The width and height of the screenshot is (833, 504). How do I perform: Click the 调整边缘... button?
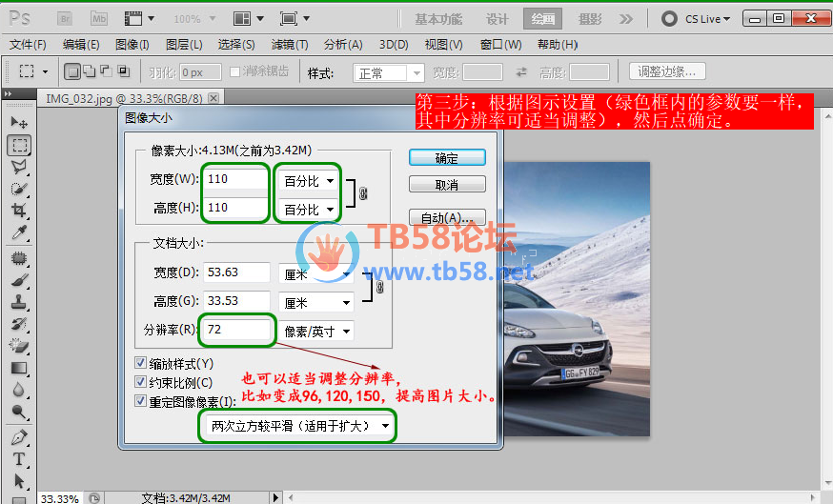(667, 71)
